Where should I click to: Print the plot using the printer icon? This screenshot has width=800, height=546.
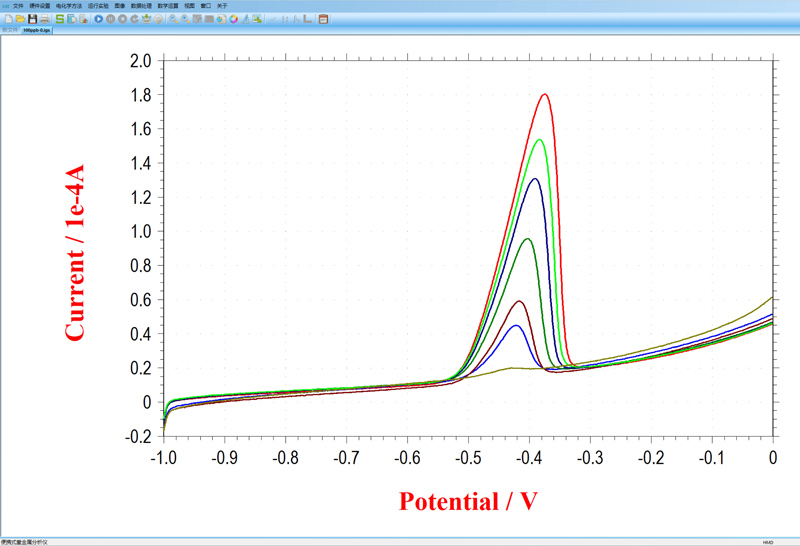point(44,19)
